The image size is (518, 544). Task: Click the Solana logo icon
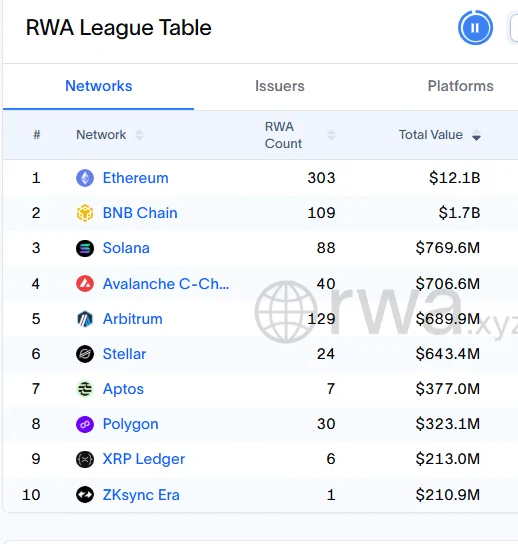point(85,248)
